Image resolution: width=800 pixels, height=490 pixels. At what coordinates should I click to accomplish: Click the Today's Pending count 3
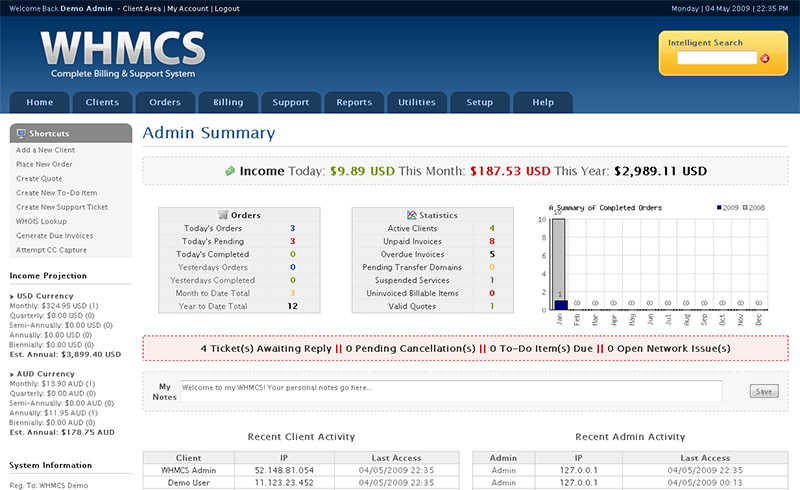292,241
